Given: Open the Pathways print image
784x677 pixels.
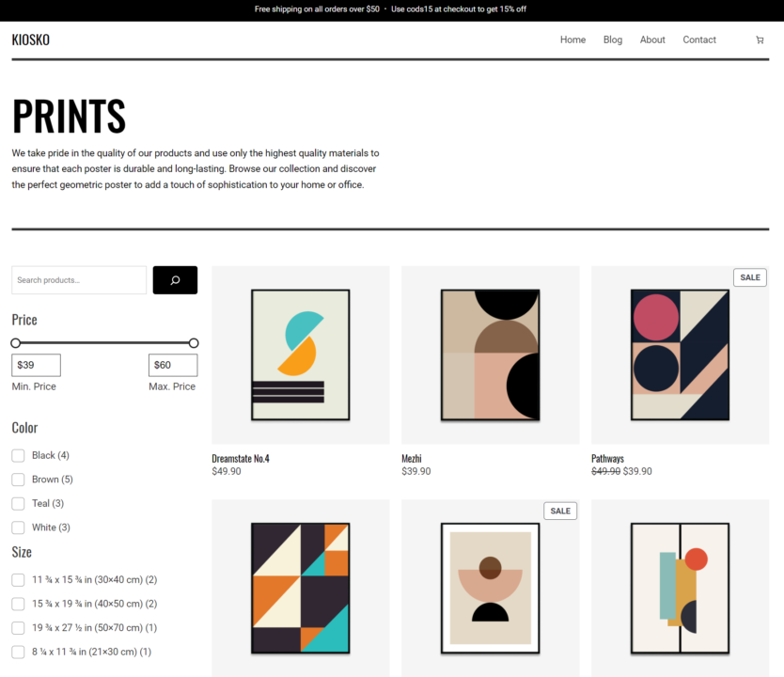Looking at the screenshot, I should [680, 355].
